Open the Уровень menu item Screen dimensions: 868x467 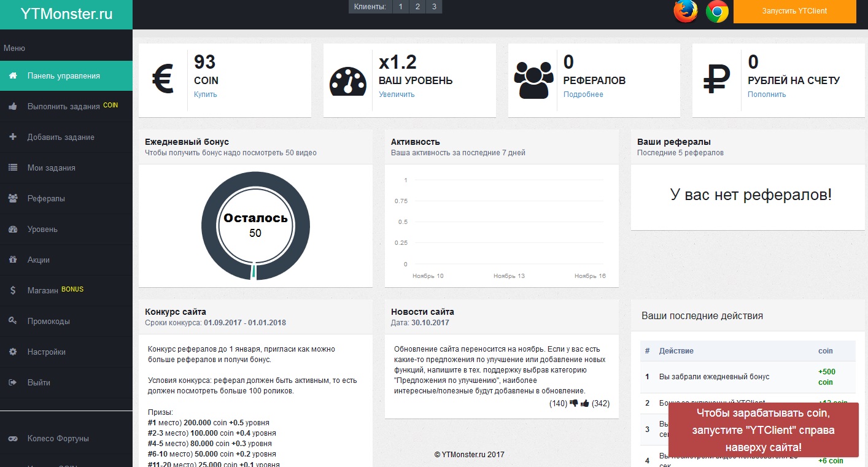tap(66, 230)
